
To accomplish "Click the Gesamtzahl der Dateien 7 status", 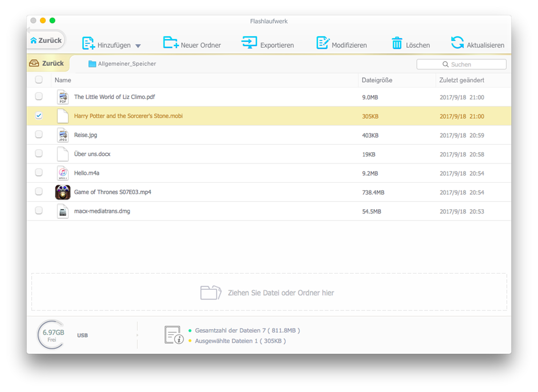I will [247, 330].
